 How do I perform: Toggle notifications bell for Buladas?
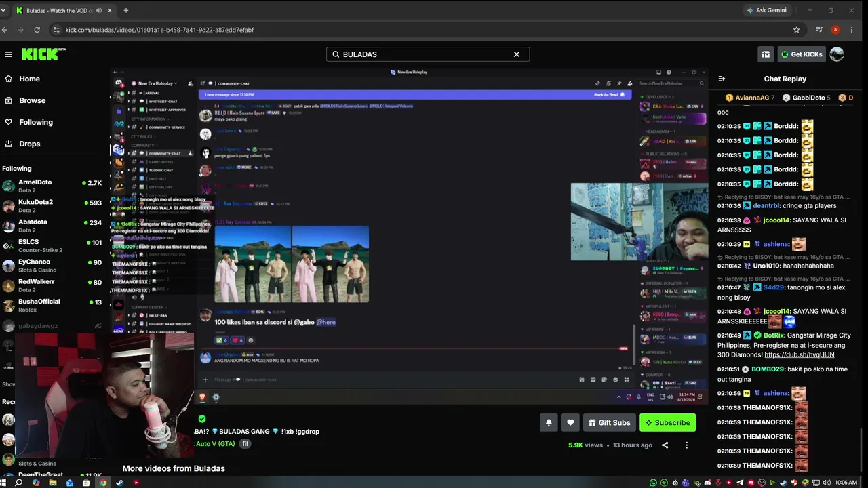[549, 422]
